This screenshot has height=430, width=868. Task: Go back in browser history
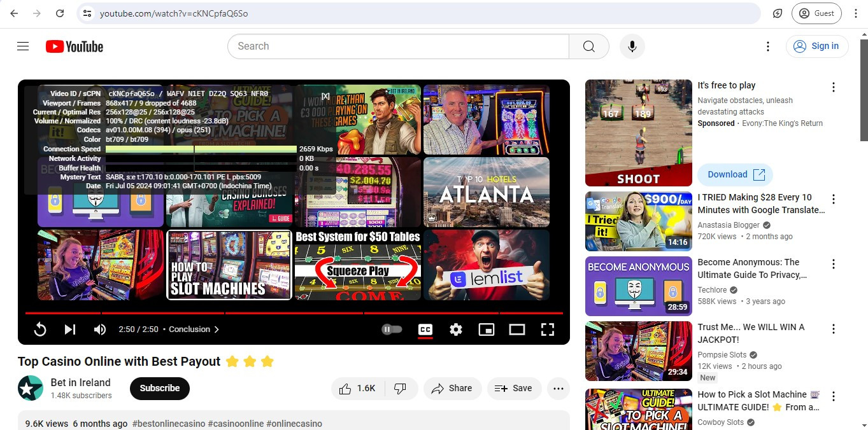click(x=14, y=13)
